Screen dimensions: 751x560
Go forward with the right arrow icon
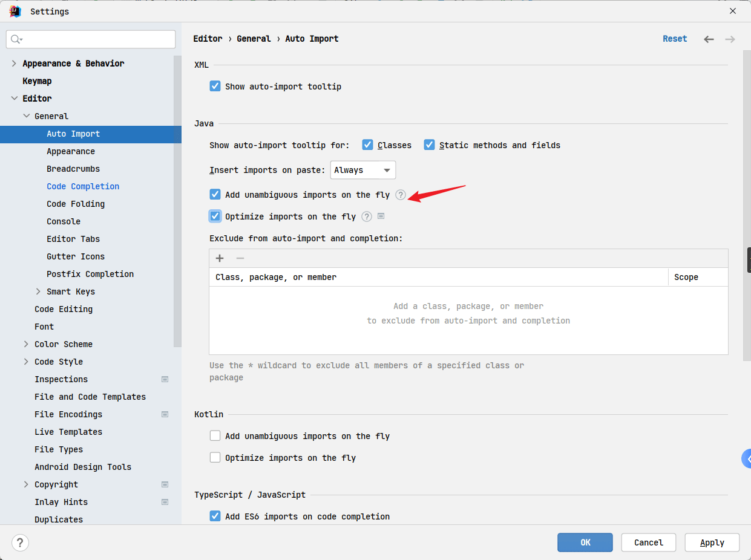pyautogui.click(x=730, y=39)
